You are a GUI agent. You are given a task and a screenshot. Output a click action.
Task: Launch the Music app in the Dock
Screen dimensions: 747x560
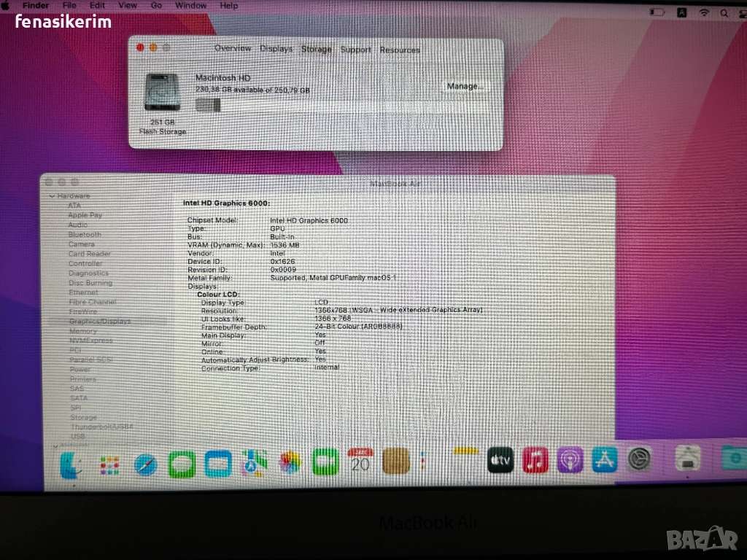[535, 460]
